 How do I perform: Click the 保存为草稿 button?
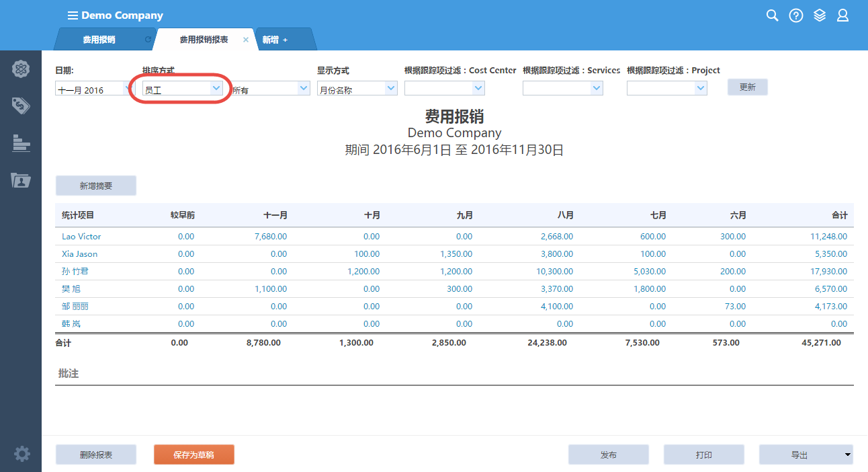click(x=193, y=455)
